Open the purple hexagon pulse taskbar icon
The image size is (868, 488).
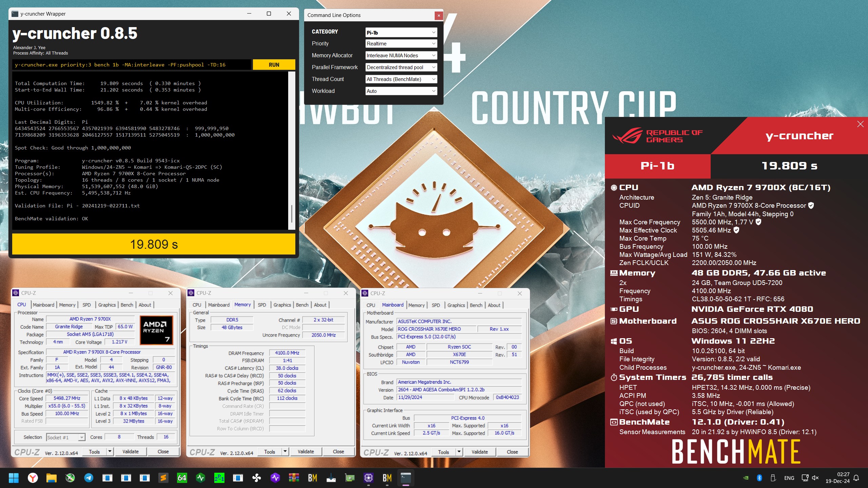point(275,478)
